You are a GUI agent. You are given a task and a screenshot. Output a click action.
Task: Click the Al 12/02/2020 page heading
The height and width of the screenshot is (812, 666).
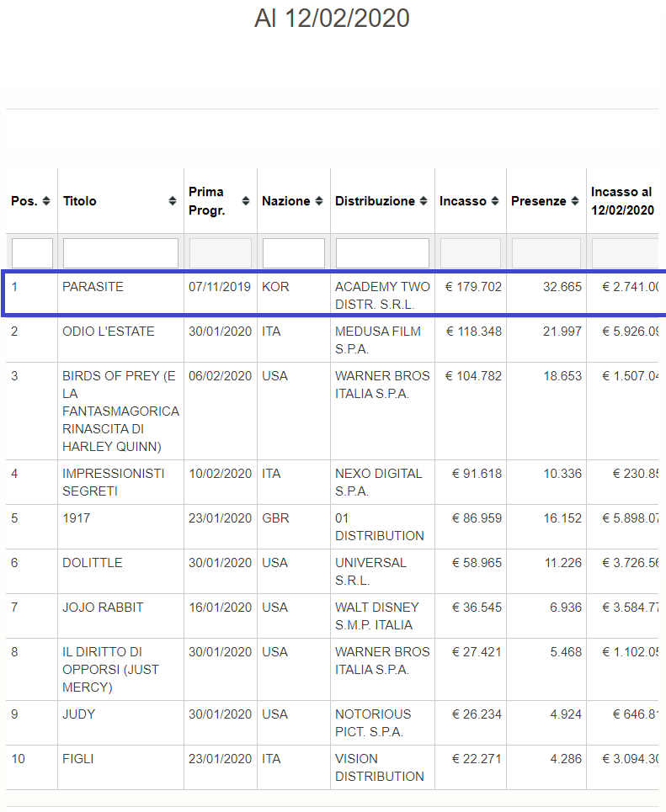pyautogui.click(x=332, y=19)
